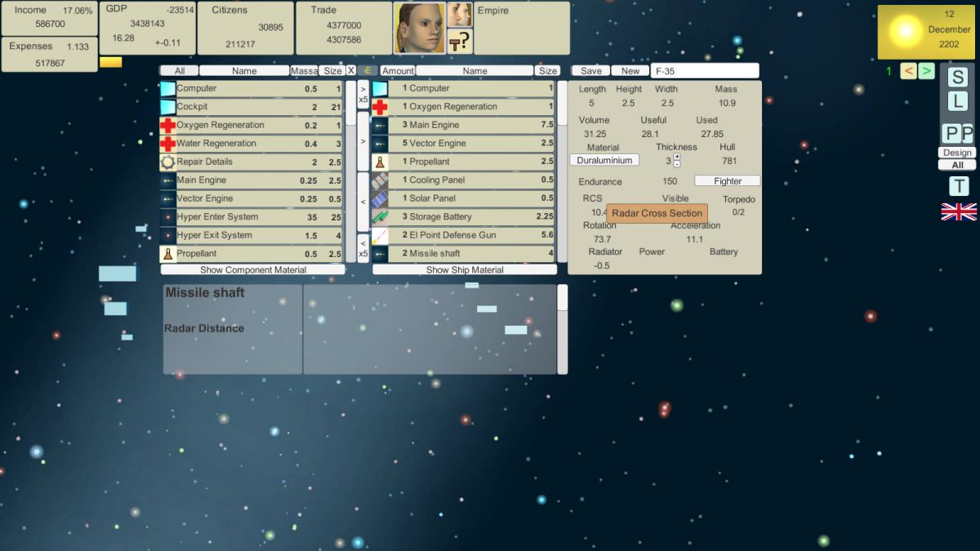Click the Propellant flask icon in components
The image size is (980, 551).
point(167,253)
